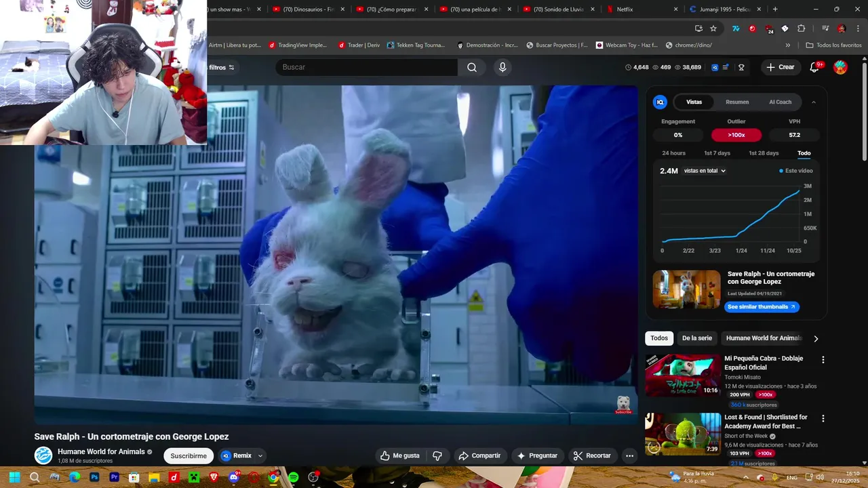Open Brave browser from the taskbar
The height and width of the screenshot is (488, 868).
[x=214, y=477]
